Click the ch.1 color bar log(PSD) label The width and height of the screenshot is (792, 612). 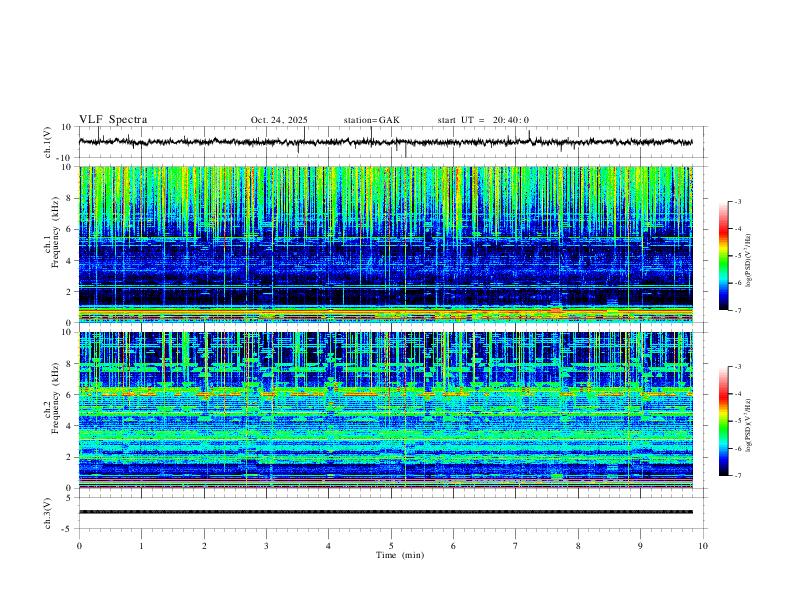coord(748,261)
